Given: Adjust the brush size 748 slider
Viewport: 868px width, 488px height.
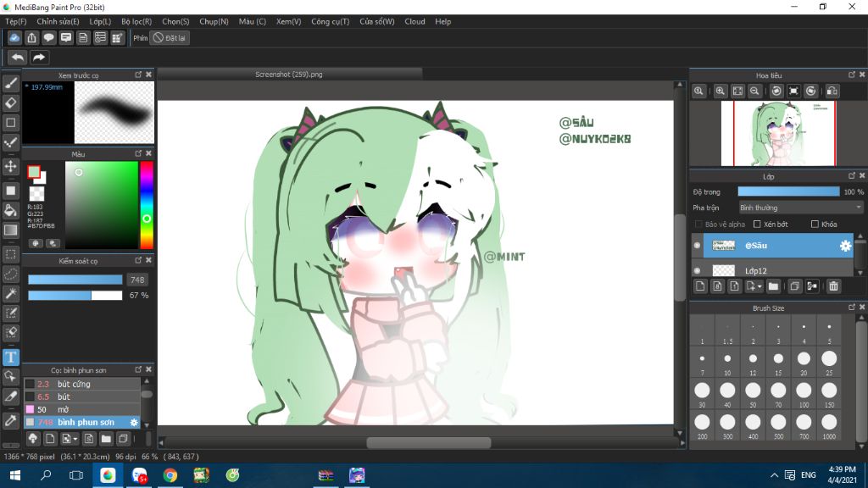Looking at the screenshot, I should pos(75,280).
